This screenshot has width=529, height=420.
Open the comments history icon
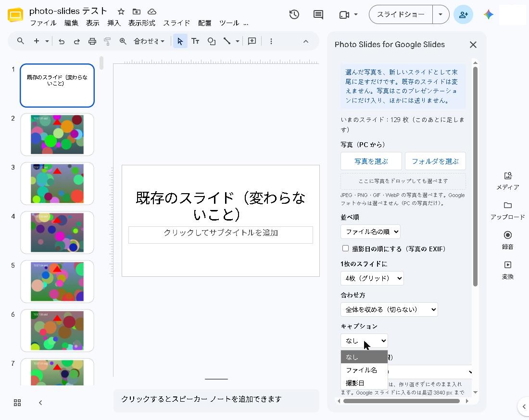click(318, 14)
